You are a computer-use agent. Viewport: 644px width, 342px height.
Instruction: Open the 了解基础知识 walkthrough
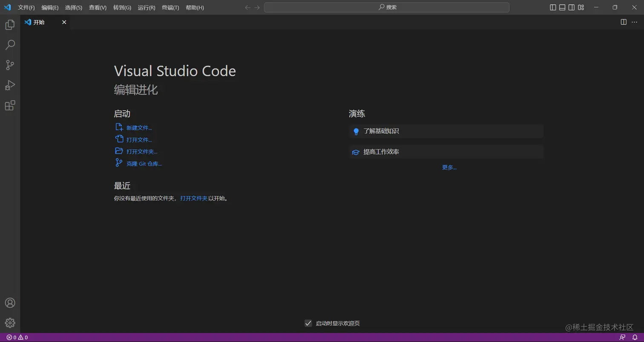point(446,131)
